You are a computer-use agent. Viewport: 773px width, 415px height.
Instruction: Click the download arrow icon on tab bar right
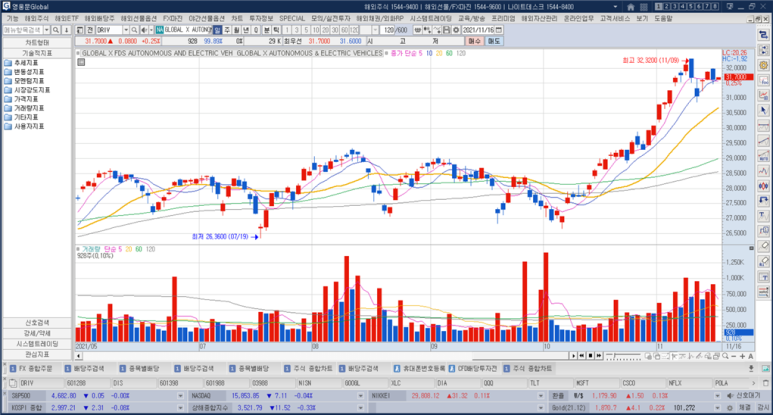click(x=751, y=369)
